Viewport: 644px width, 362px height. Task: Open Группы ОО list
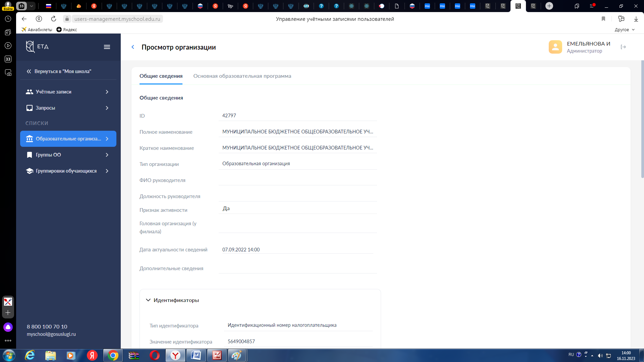coord(68,155)
